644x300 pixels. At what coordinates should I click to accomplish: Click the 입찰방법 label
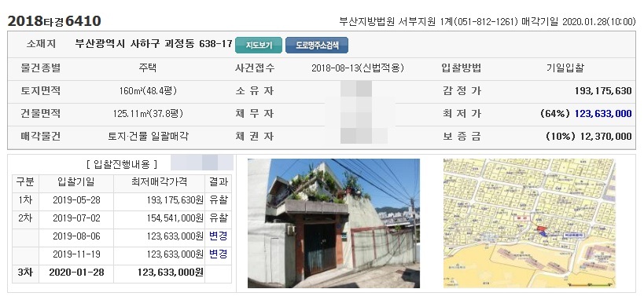click(x=462, y=68)
